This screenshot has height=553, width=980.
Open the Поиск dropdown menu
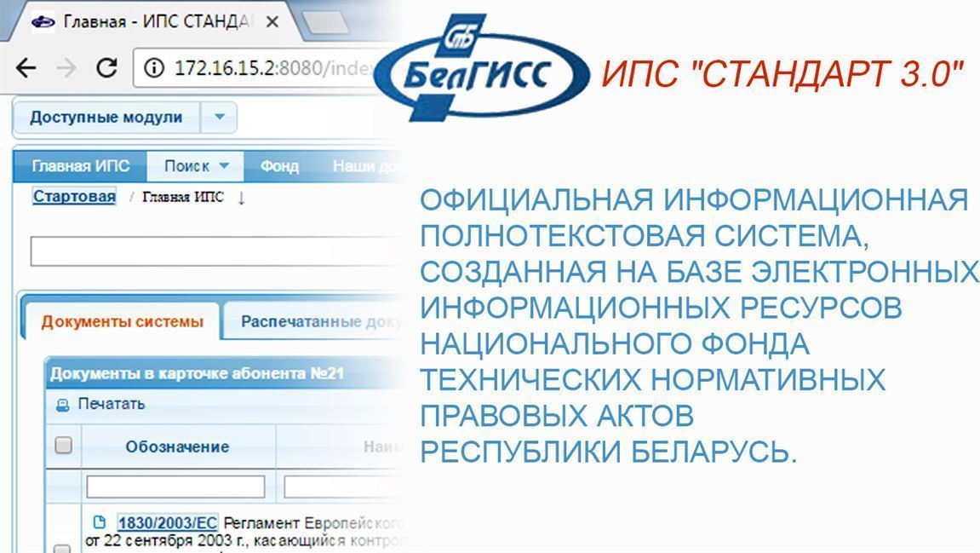tap(196, 166)
